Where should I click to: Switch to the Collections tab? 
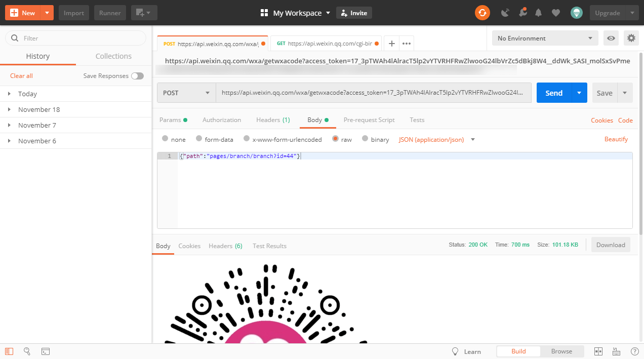tap(113, 56)
